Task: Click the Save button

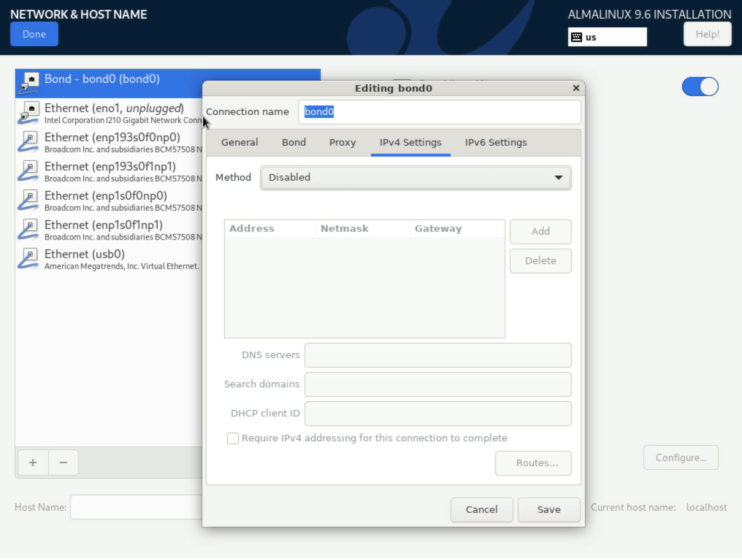Action: click(x=549, y=510)
